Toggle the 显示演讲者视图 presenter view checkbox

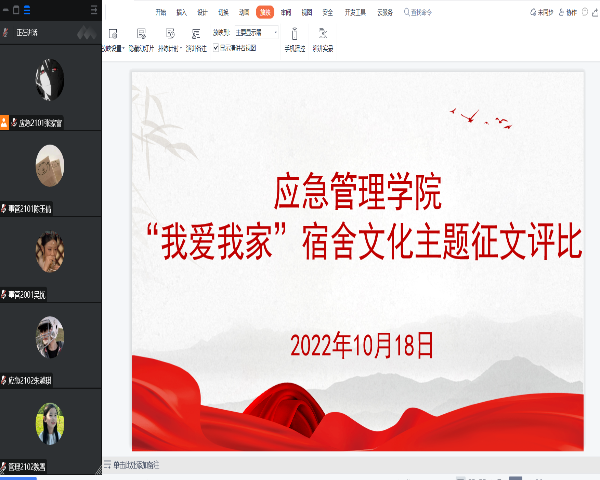[x=217, y=47]
